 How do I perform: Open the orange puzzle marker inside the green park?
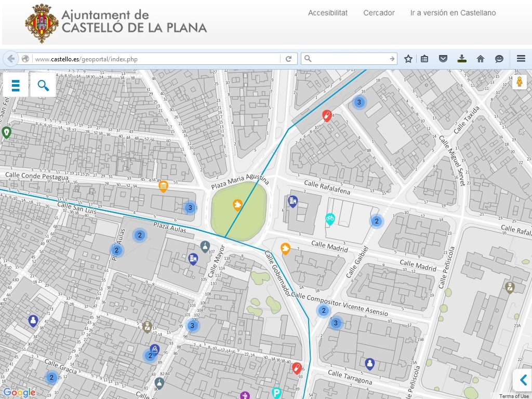point(238,204)
